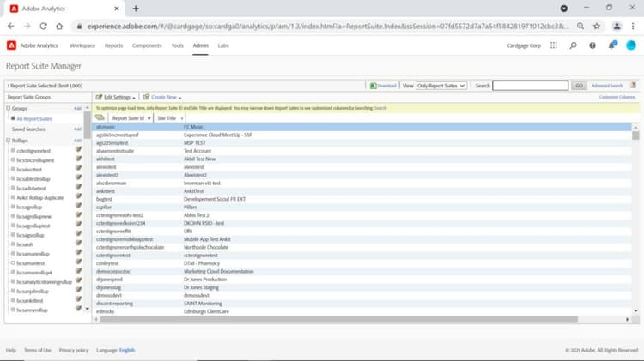Open the search magnifier in Adobe header

573,45
